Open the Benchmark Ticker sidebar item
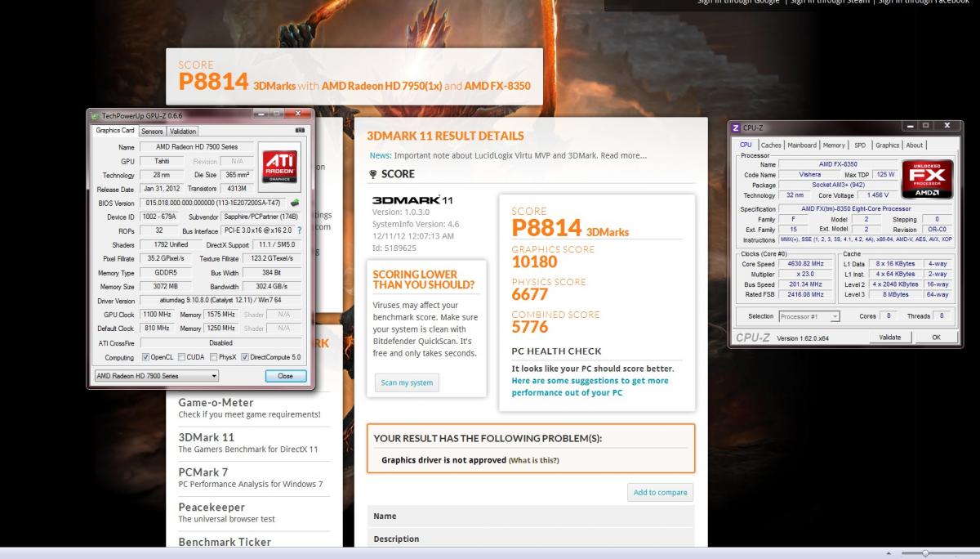Screen dimensions: 980x559 click(x=225, y=541)
